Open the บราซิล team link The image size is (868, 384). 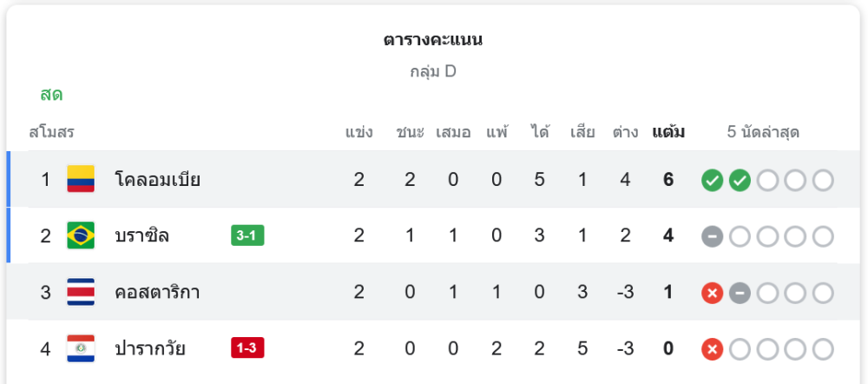142,236
